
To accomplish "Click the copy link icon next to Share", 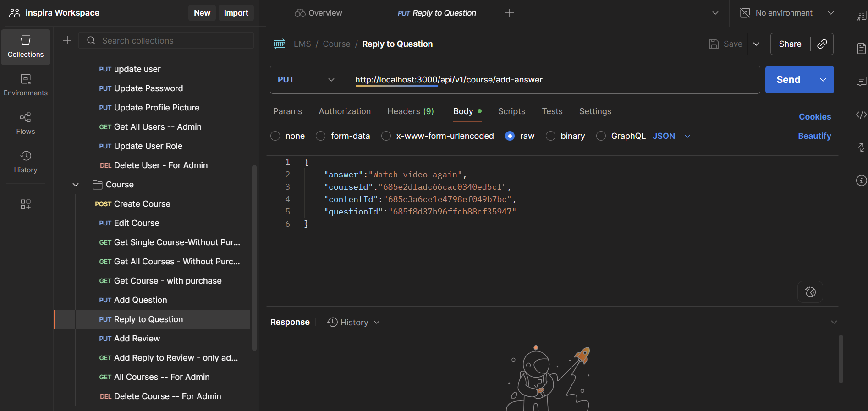I will 822,44.
